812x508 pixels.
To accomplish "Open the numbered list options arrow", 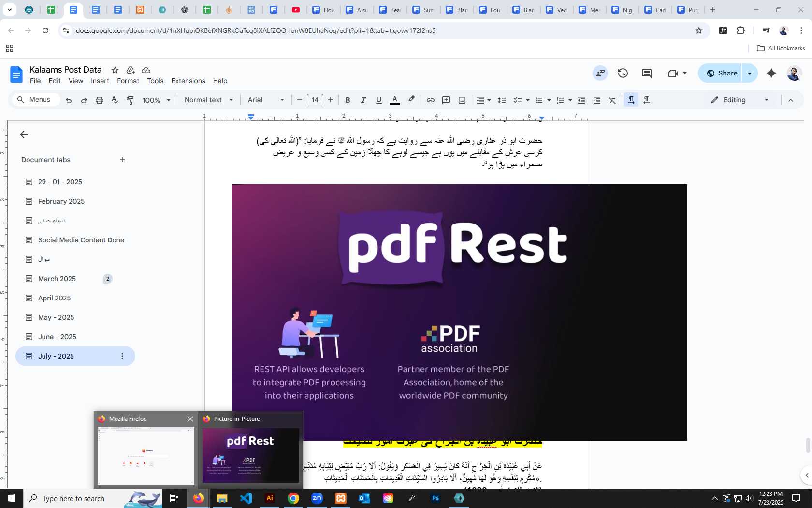I will pyautogui.click(x=570, y=100).
